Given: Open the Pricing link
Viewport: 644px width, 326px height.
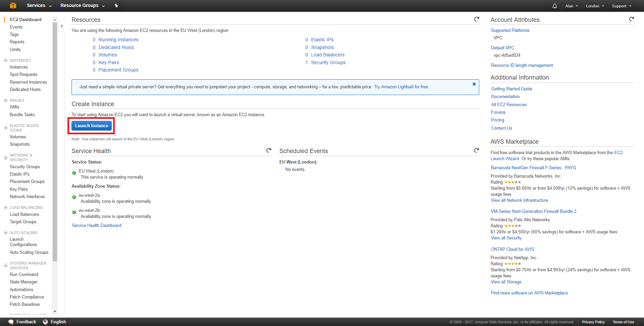Looking at the screenshot, I should pos(498,120).
